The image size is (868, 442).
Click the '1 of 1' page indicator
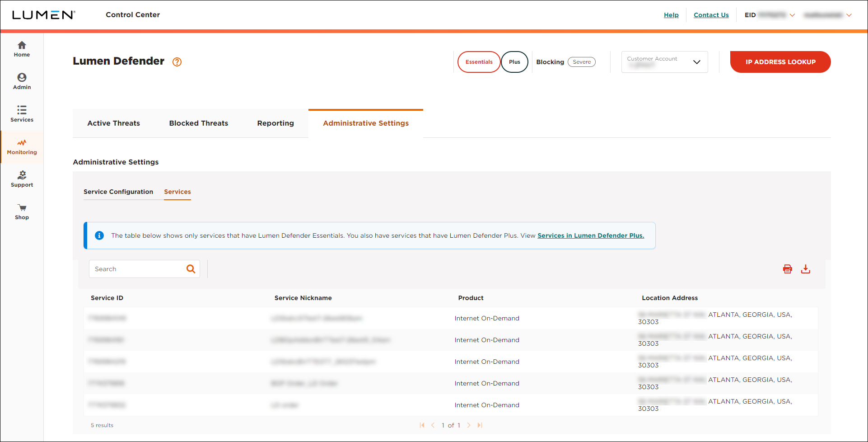pos(451,425)
